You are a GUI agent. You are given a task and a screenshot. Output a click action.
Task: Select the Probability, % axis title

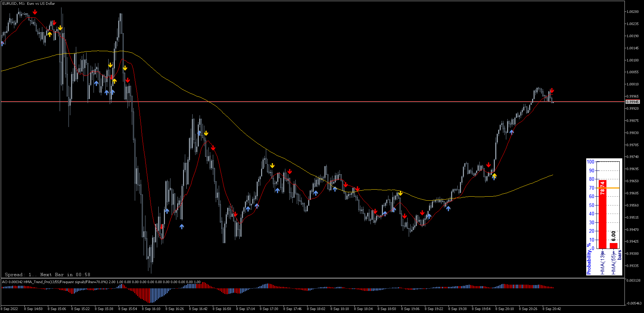click(x=589, y=259)
